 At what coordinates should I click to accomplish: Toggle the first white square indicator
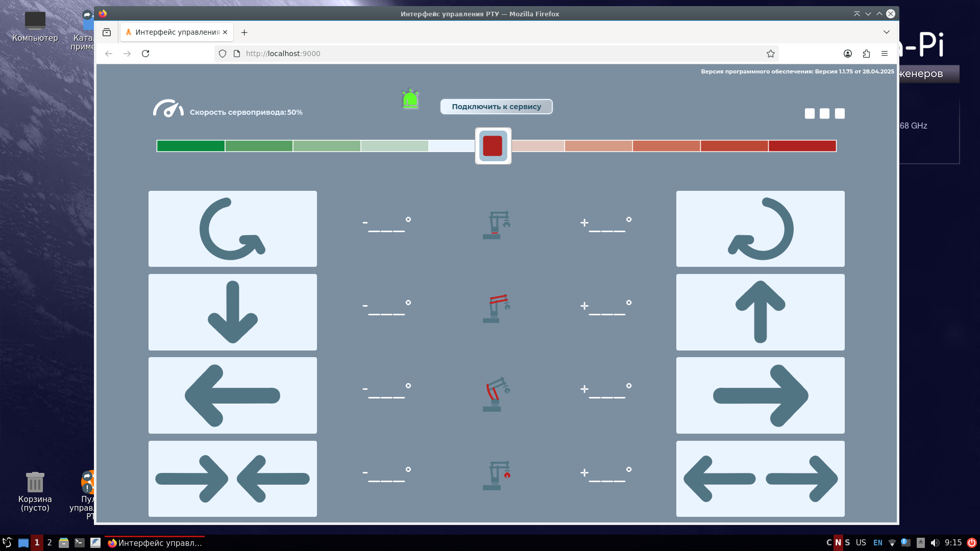tap(810, 113)
